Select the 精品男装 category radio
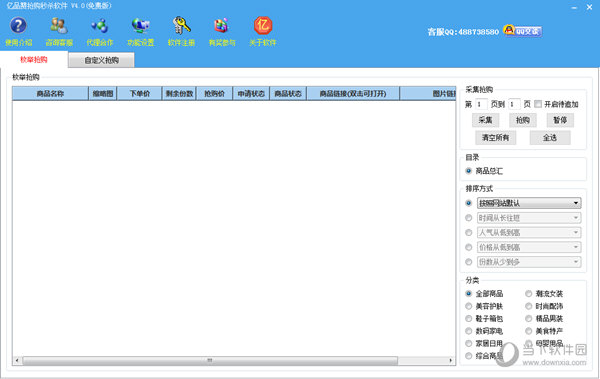The height and width of the screenshot is (379, 600). pos(528,319)
